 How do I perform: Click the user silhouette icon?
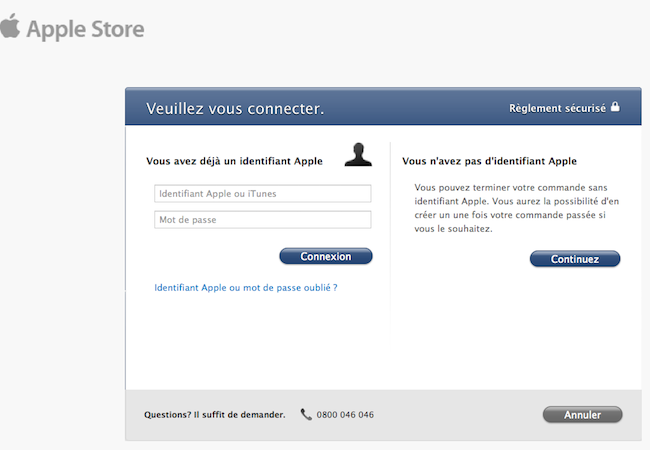[358, 155]
